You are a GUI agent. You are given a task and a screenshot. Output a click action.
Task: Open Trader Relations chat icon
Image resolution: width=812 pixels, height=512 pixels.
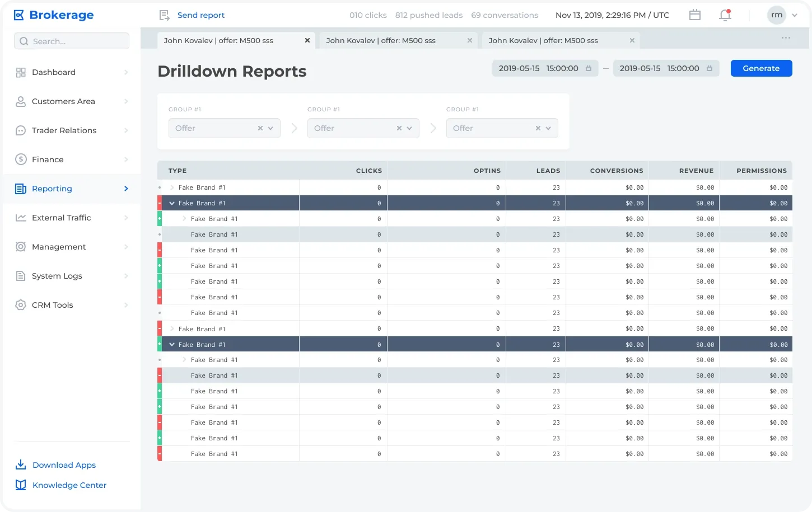[21, 130]
